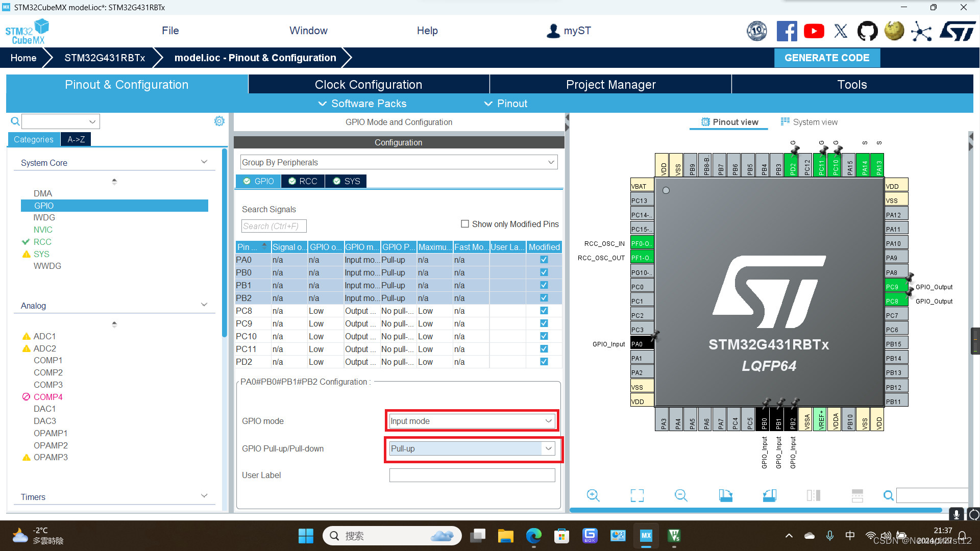The height and width of the screenshot is (551, 980).
Task: Open the Window menu
Action: coord(308,31)
